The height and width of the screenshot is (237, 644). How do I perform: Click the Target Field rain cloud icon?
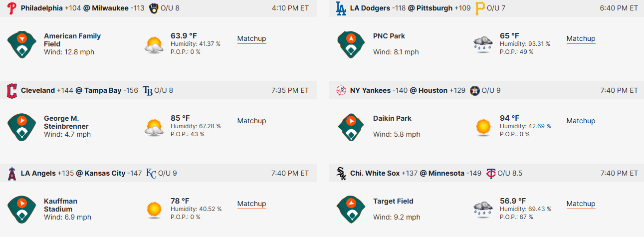[x=483, y=210]
